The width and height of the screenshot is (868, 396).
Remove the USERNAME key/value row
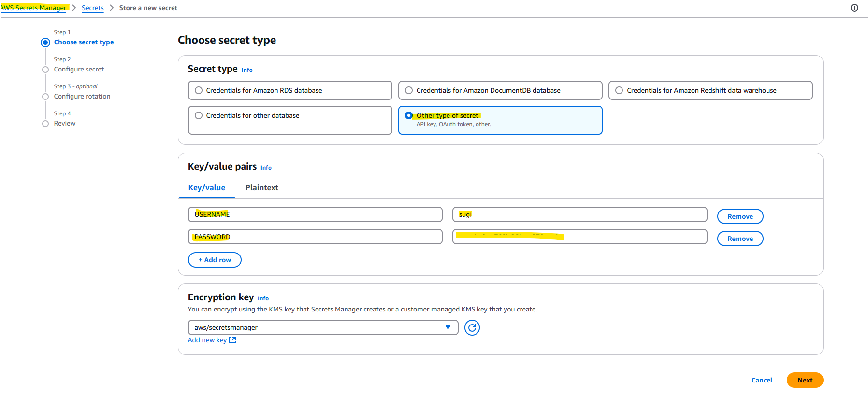point(740,216)
